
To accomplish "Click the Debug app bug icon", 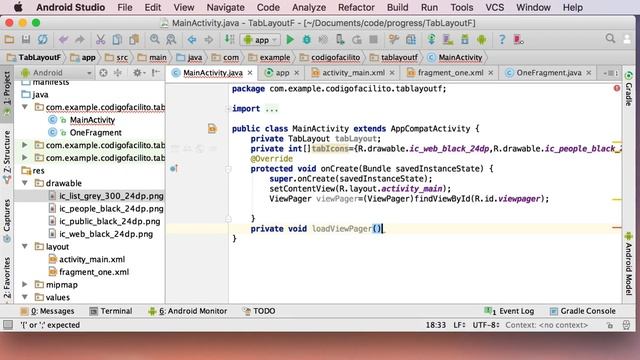I will [x=307, y=40].
